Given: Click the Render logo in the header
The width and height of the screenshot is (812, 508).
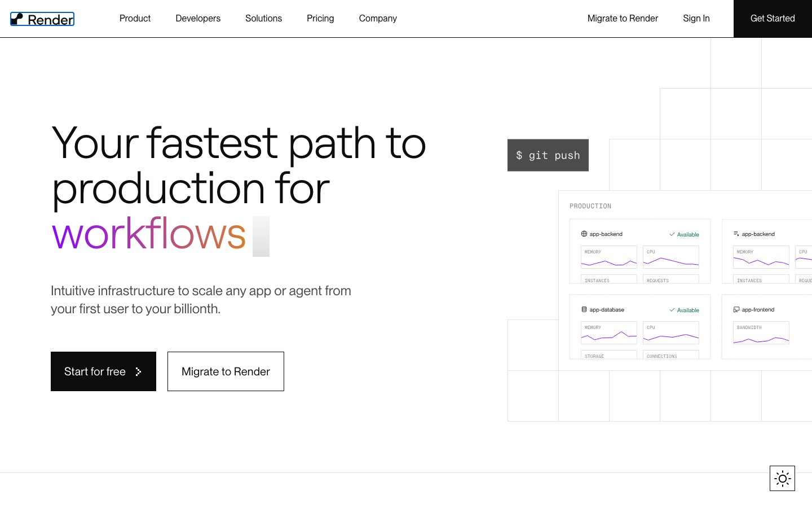Looking at the screenshot, I should pos(42,19).
